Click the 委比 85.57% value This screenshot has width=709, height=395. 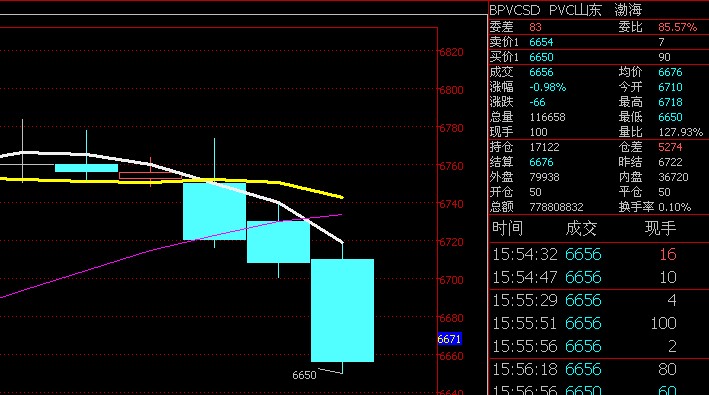[x=677, y=27]
